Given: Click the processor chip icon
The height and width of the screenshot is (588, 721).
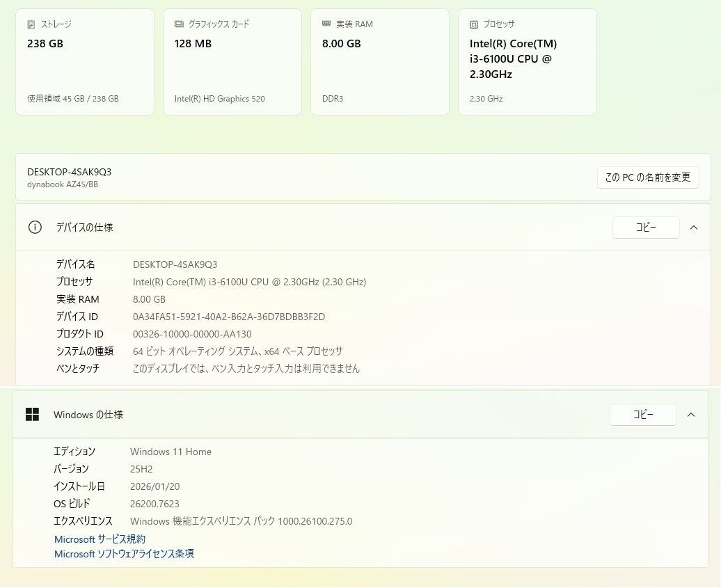Looking at the screenshot, I should (x=474, y=24).
